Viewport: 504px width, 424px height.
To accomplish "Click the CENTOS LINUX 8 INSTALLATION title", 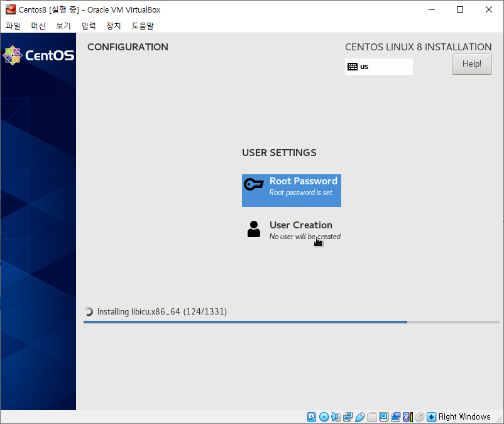I will [x=418, y=47].
